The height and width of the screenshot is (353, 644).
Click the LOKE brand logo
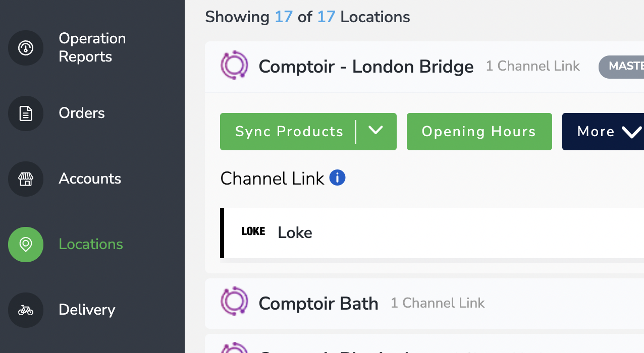(253, 231)
